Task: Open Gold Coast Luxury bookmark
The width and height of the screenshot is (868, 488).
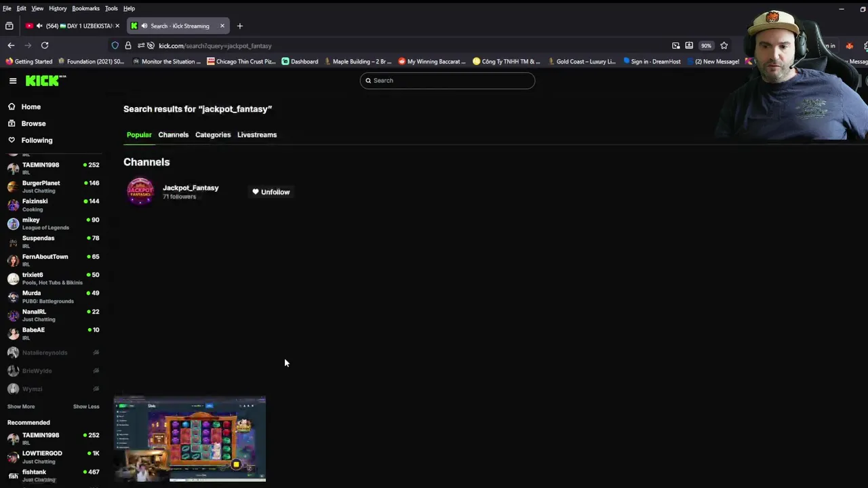Action: 581,62
